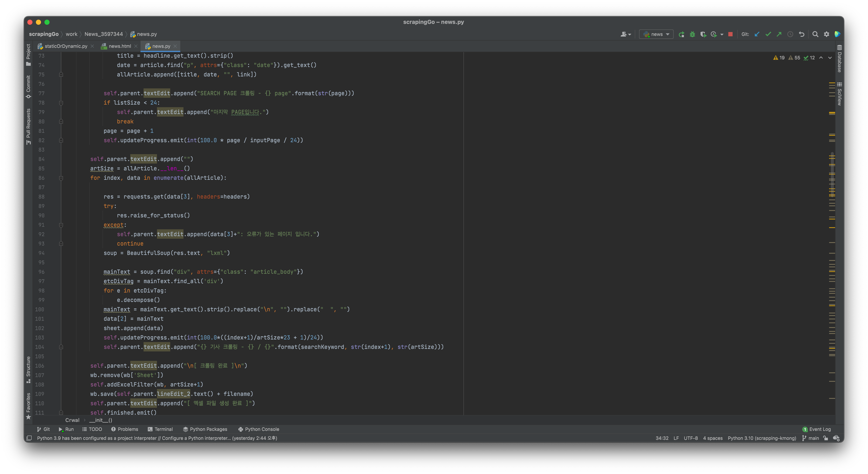The width and height of the screenshot is (868, 474).
Task: Close the news.py tab
Action: tap(175, 46)
